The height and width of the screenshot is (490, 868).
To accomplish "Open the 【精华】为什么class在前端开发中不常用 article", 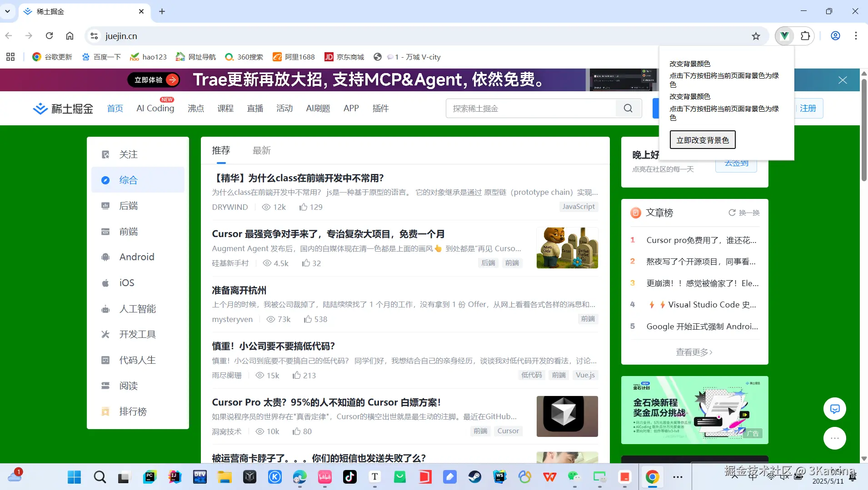I will point(298,178).
